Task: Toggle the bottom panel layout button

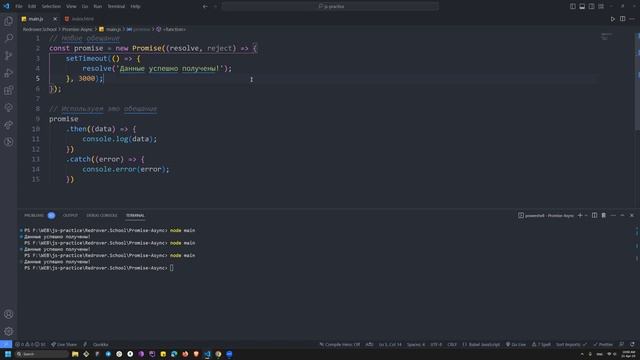Action: (582, 7)
